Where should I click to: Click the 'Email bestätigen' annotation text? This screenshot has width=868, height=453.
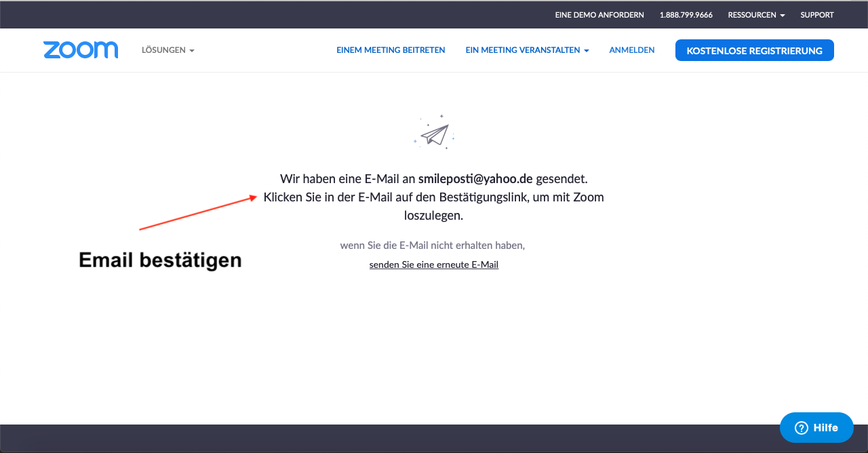tap(160, 260)
